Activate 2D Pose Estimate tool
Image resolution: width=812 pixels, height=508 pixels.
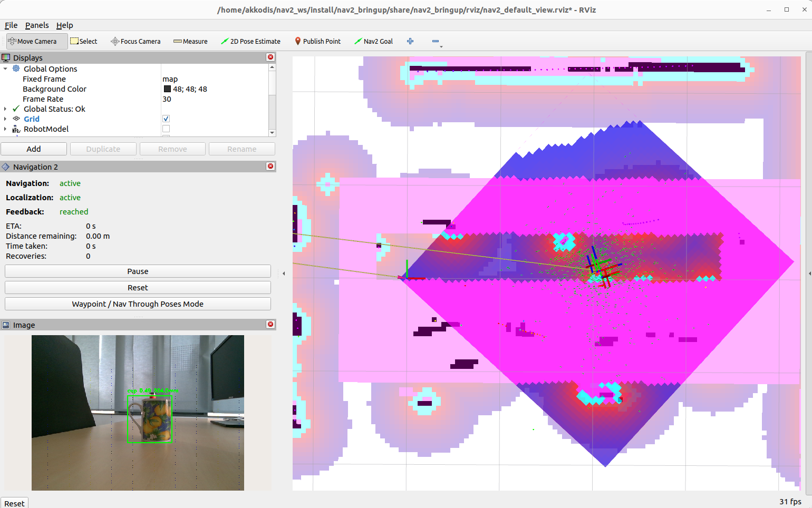pyautogui.click(x=250, y=41)
